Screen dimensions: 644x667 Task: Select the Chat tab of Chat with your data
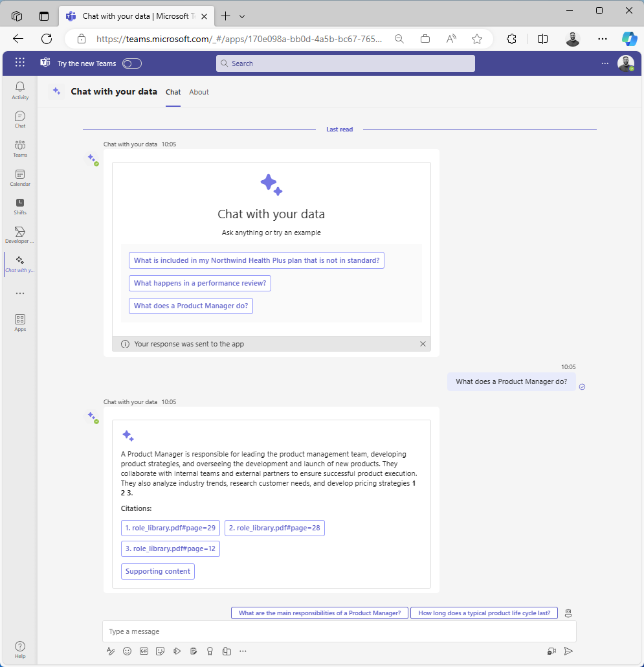173,92
